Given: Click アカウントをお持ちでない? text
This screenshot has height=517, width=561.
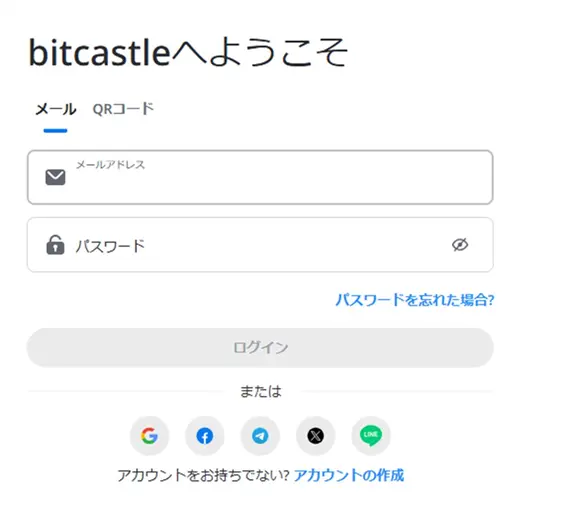Looking at the screenshot, I should (x=203, y=475).
